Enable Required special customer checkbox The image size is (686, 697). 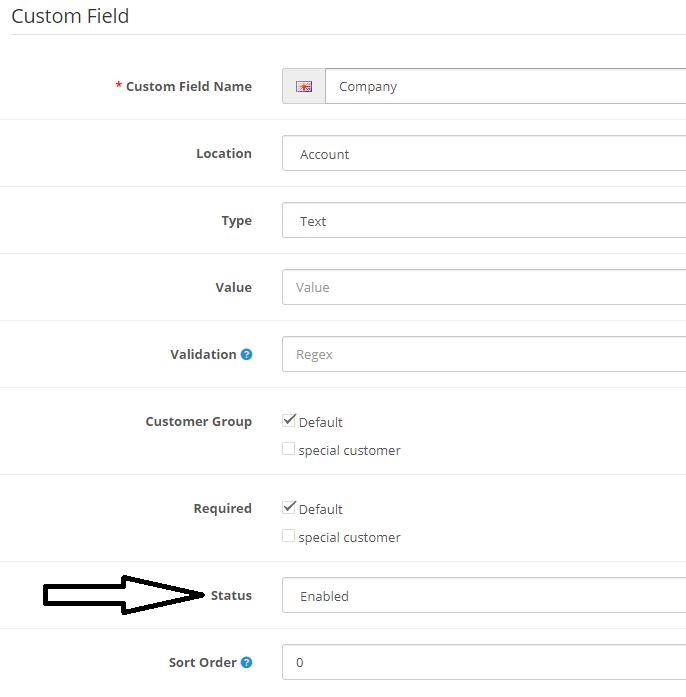click(289, 536)
